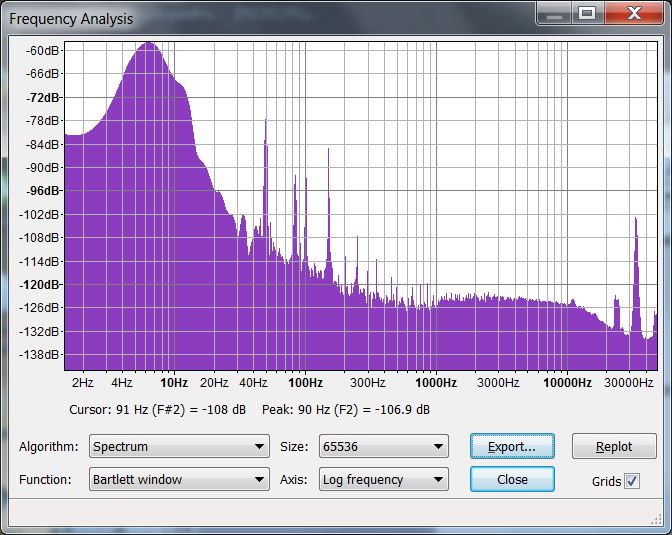
Task: Click the Cursor readout 91 Hz (F#2)
Action: tap(158, 409)
